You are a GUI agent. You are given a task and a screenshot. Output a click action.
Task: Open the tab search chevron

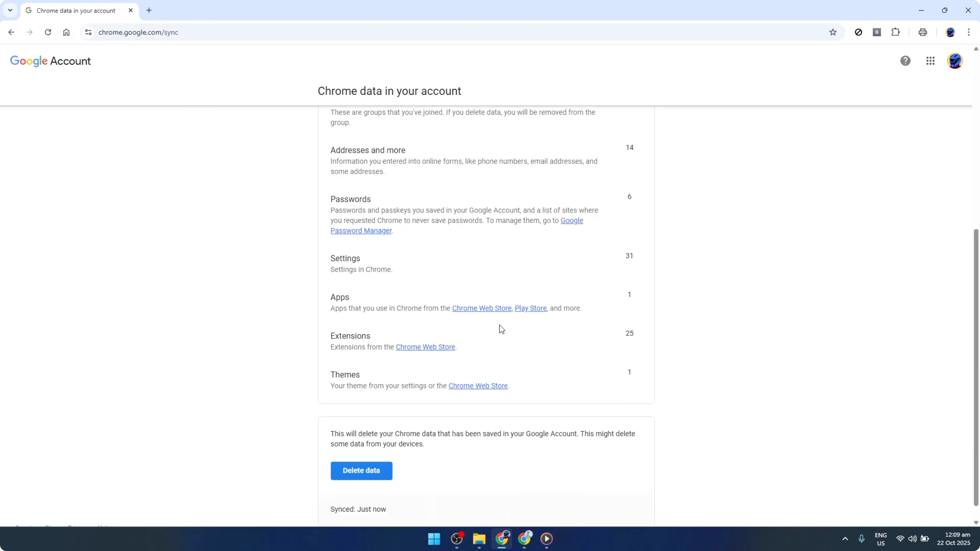[x=10, y=10]
